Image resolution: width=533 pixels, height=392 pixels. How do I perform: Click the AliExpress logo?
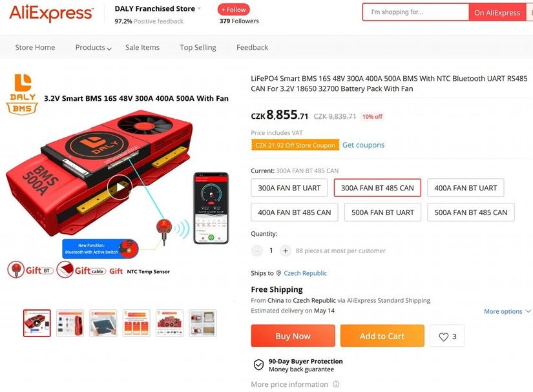pyautogui.click(x=51, y=13)
